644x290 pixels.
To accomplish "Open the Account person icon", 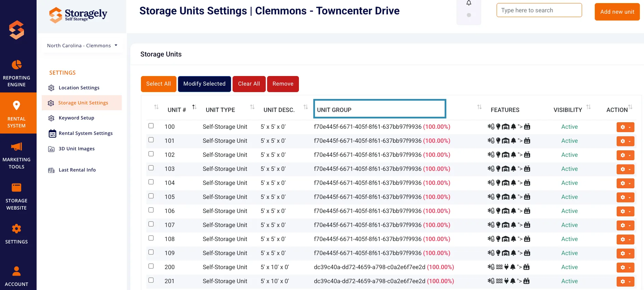I will pos(16,271).
